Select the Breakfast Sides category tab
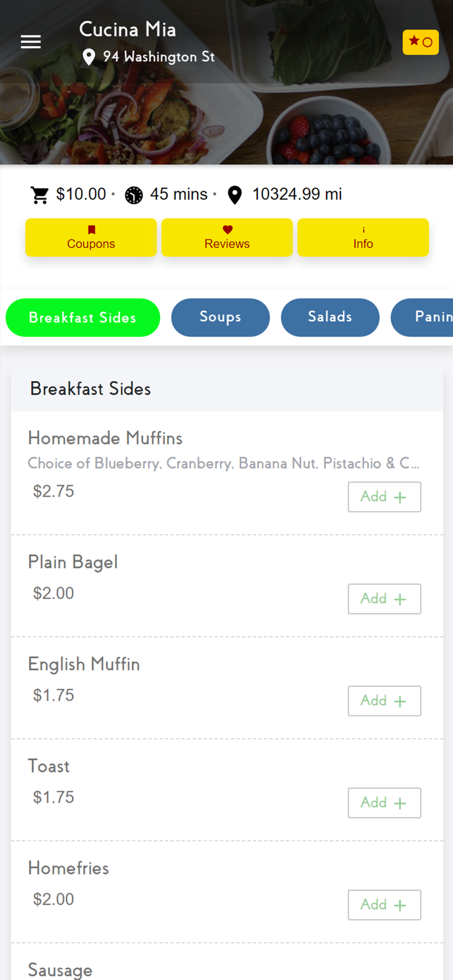The height and width of the screenshot is (980, 453). point(83,318)
